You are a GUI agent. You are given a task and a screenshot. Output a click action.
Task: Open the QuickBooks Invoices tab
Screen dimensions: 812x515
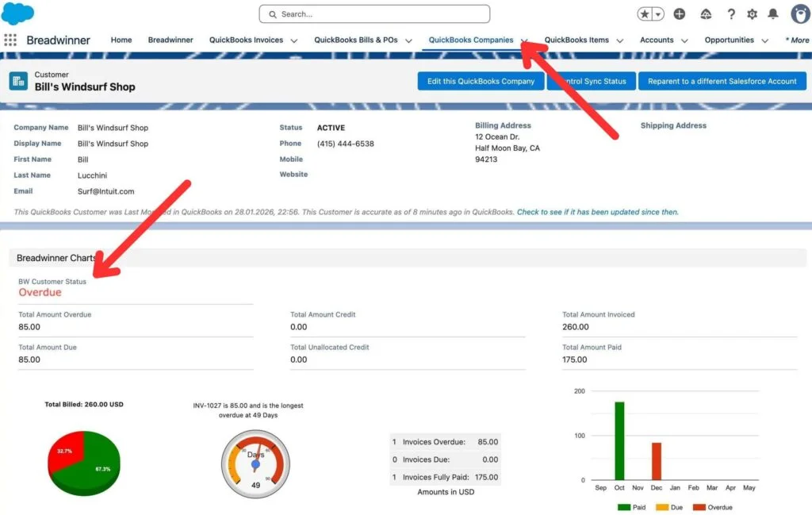(246, 40)
